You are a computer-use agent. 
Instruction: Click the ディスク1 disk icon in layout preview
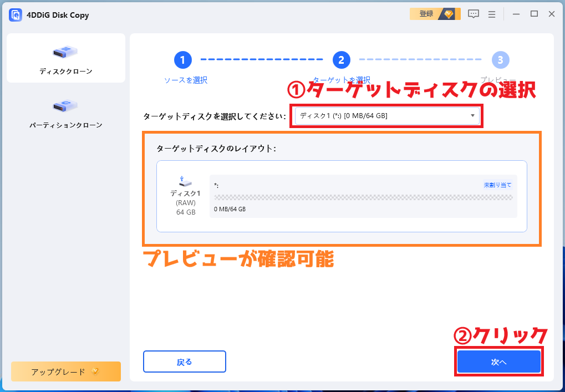coord(185,183)
